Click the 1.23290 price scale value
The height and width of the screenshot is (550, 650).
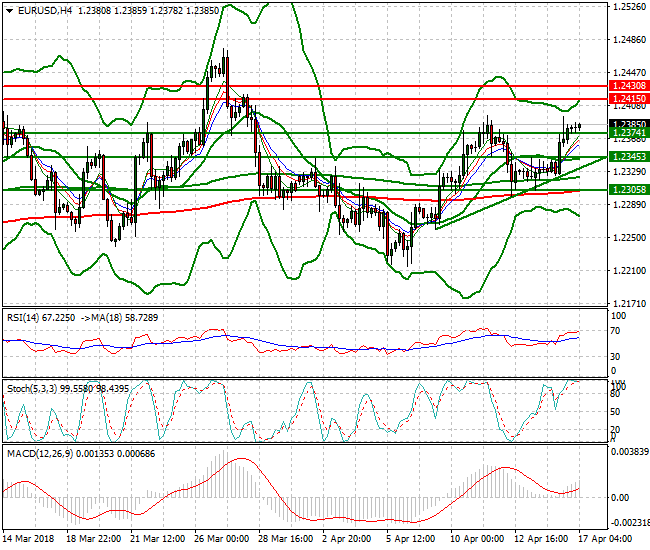click(x=629, y=171)
